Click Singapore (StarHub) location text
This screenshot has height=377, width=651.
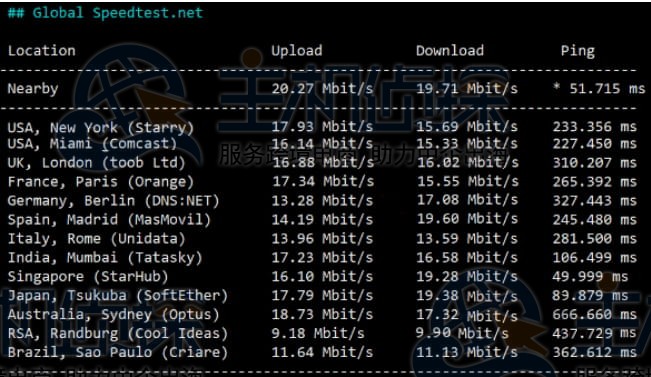[88, 277]
